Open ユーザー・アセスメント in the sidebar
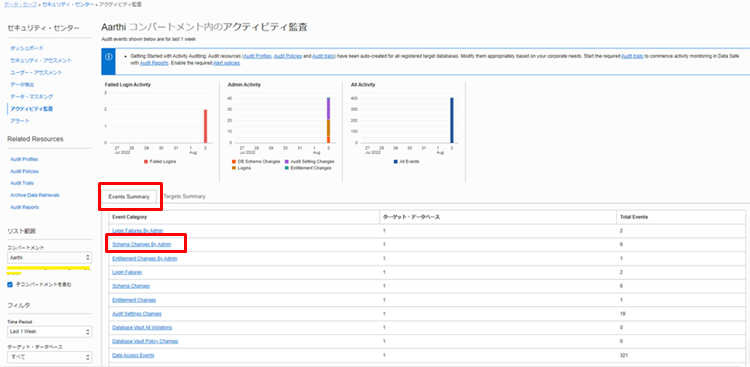 click(36, 72)
